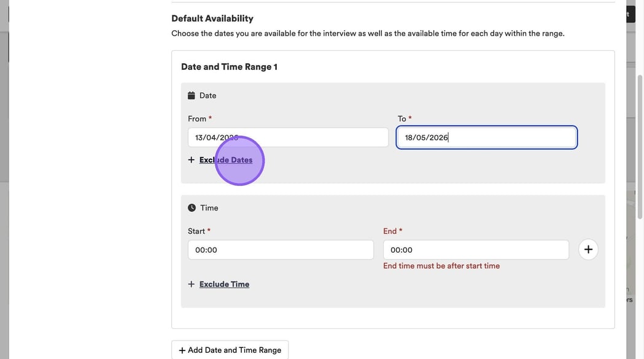The height and width of the screenshot is (359, 644).
Task: Open the Exclude Time link
Action: click(x=224, y=284)
